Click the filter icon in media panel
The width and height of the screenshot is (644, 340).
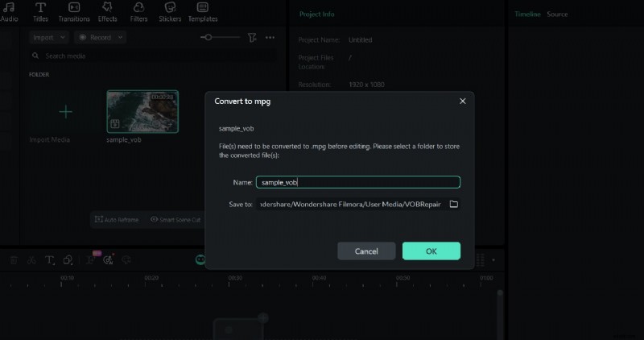tap(252, 37)
